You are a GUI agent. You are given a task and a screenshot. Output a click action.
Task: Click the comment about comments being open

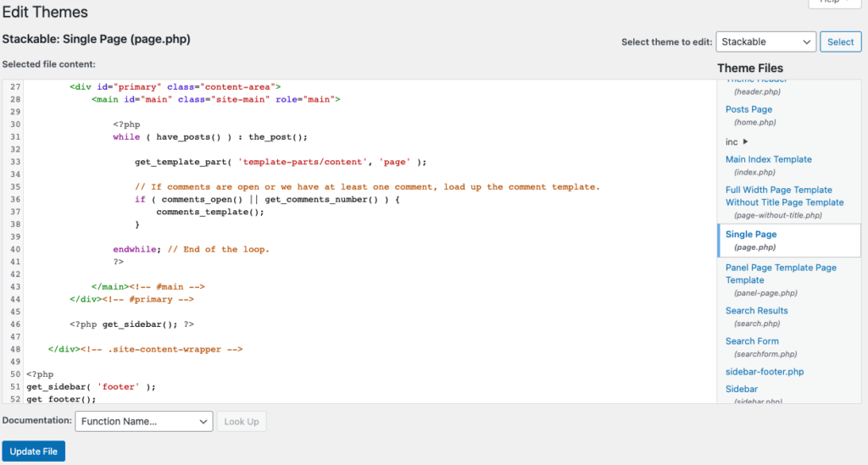pyautogui.click(x=368, y=187)
